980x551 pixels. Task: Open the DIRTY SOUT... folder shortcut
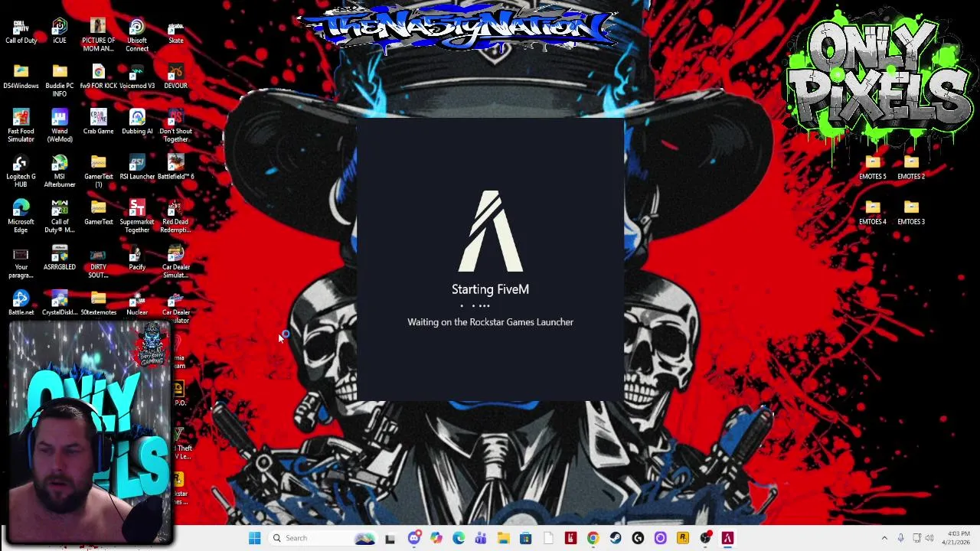pyautogui.click(x=99, y=261)
